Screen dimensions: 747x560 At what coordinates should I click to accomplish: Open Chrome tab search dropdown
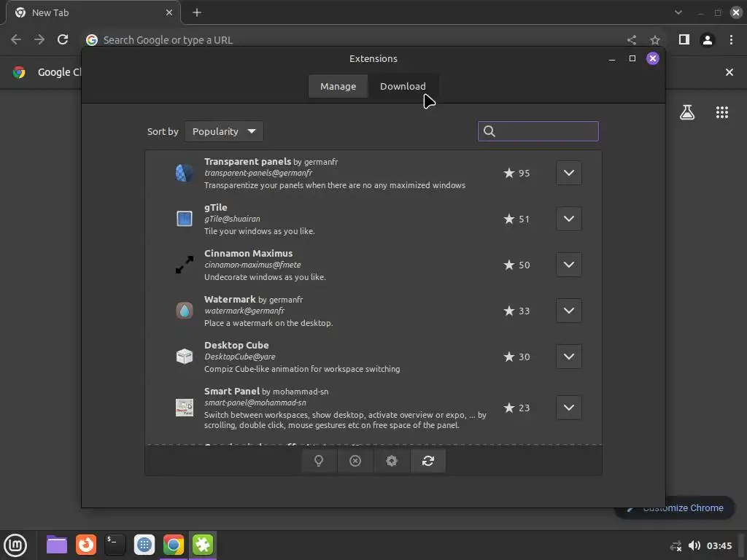click(x=678, y=12)
